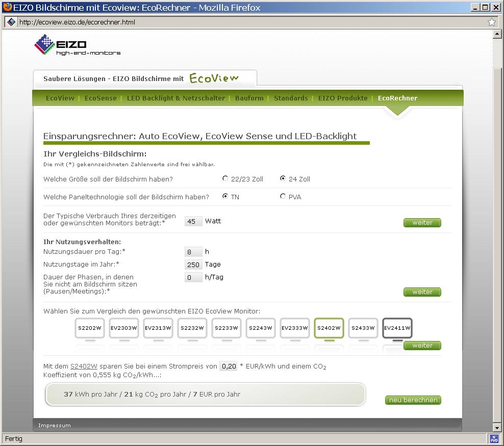Open the EcoRechner tab
The height and width of the screenshot is (446, 504).
coord(397,98)
